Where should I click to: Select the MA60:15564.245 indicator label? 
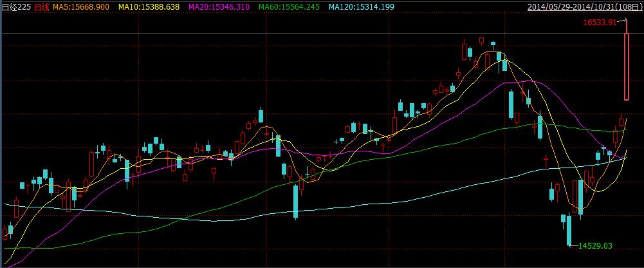point(290,6)
